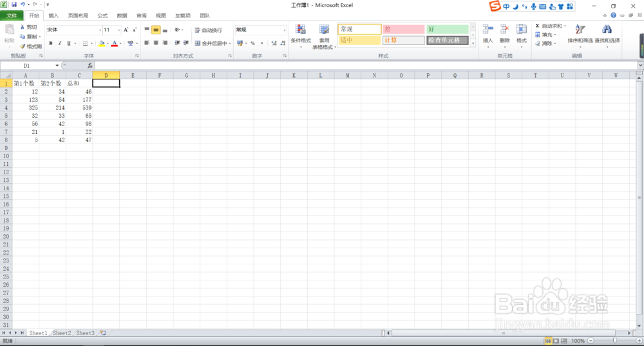Click the Insert cells (插入) icon
Image resolution: width=644 pixels, height=346 pixels.
[488, 30]
